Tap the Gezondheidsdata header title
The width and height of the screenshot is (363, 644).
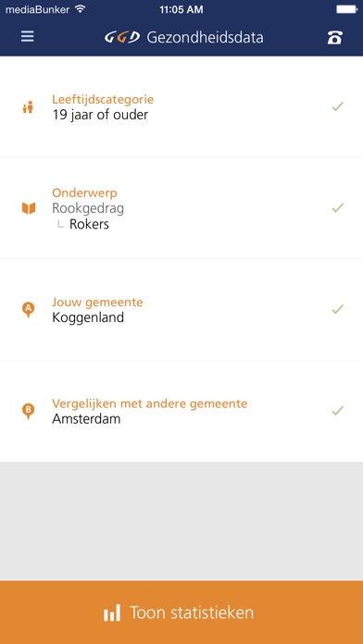point(205,37)
